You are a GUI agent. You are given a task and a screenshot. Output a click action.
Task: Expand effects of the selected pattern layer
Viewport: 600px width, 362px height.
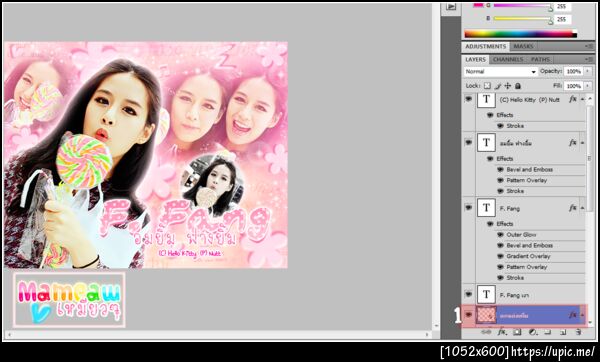582,315
